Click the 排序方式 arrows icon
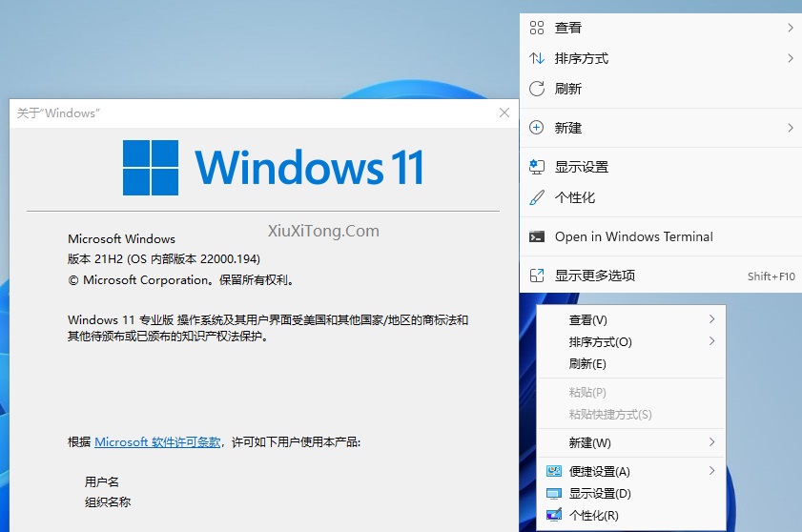The height and width of the screenshot is (532, 802). [x=537, y=58]
